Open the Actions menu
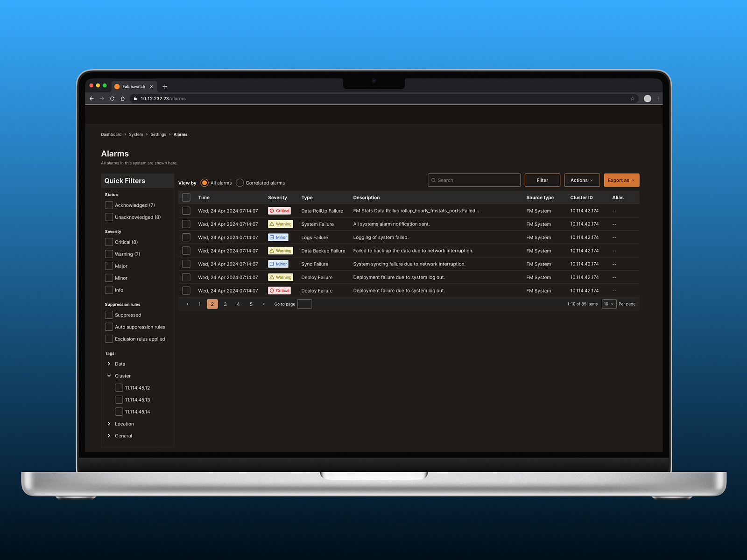Screen dimensions: 747x560 (x=581, y=180)
